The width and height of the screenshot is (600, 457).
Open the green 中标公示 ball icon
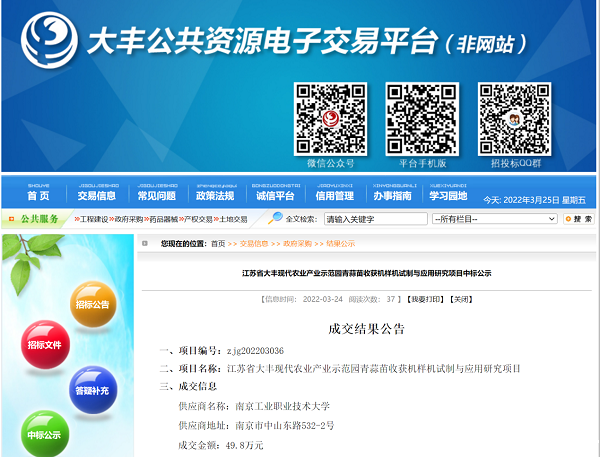click(44, 433)
